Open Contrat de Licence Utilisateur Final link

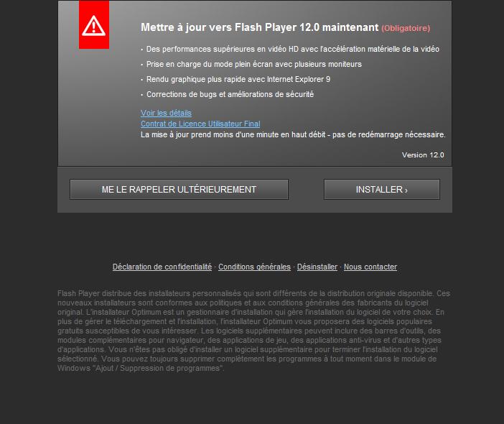point(200,124)
